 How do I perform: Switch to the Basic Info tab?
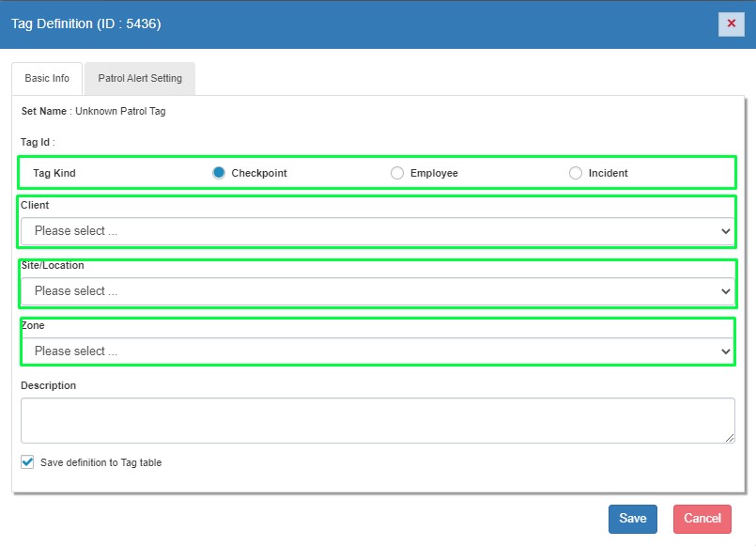47,79
